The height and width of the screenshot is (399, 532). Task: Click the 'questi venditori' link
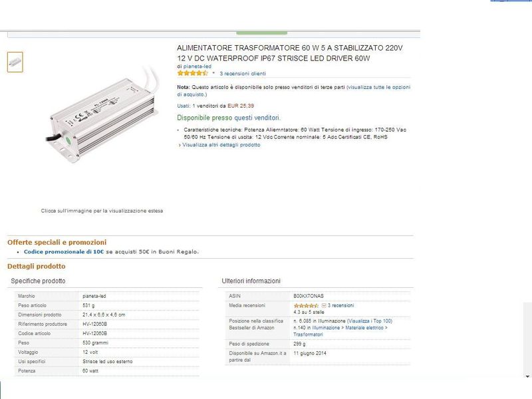coord(253,117)
